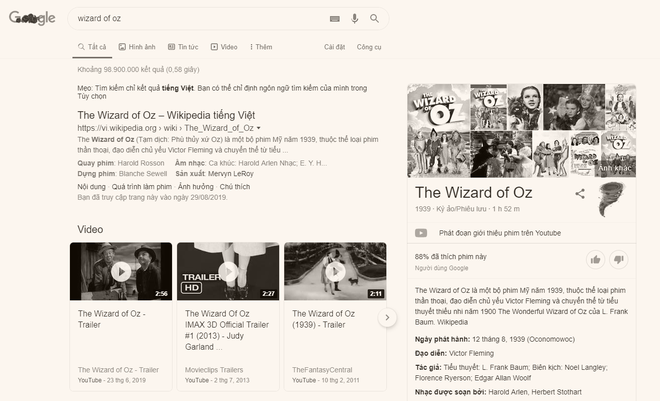The width and height of the screenshot is (660, 401).
Task: Switch to the "Hình ảnh" tab
Action: pos(137,47)
